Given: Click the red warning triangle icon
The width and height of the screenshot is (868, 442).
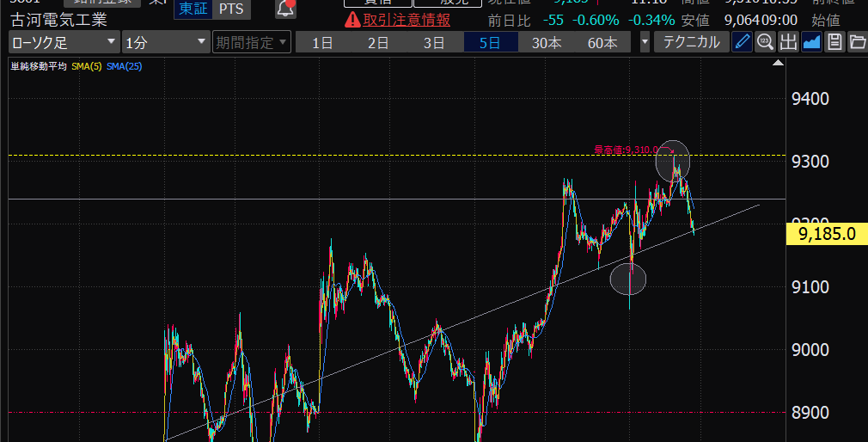Looking at the screenshot, I should coord(352,20).
